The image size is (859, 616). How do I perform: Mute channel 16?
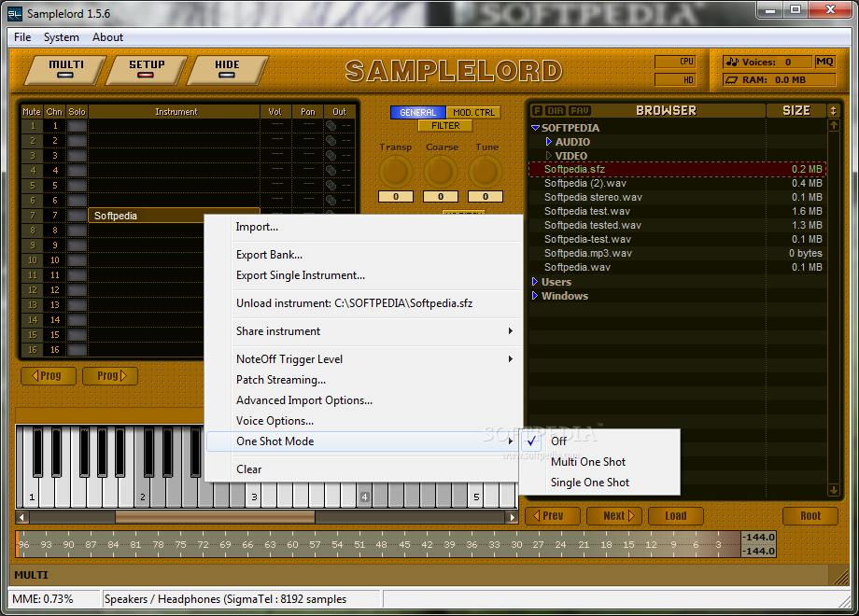pos(33,349)
